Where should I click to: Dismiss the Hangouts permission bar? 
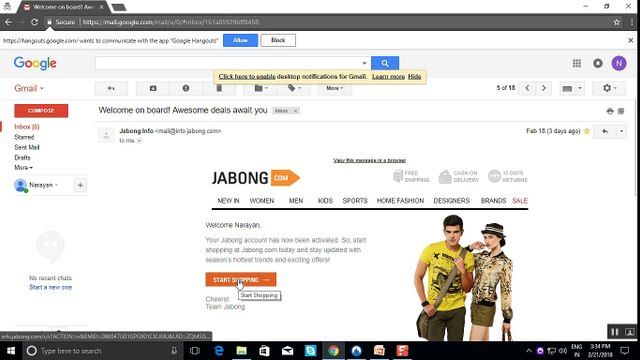[631, 40]
